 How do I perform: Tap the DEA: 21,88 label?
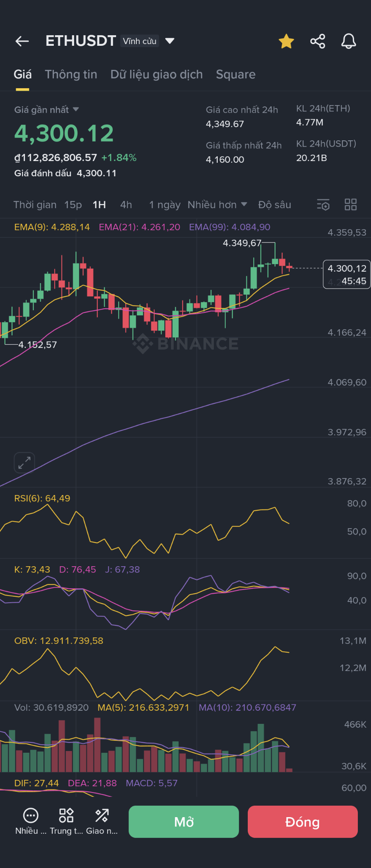[92, 783]
